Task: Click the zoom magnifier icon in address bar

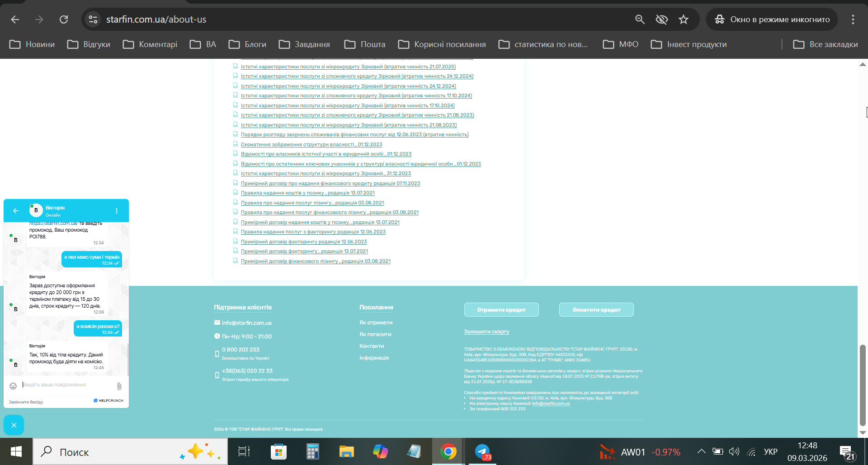Action: 640,19
